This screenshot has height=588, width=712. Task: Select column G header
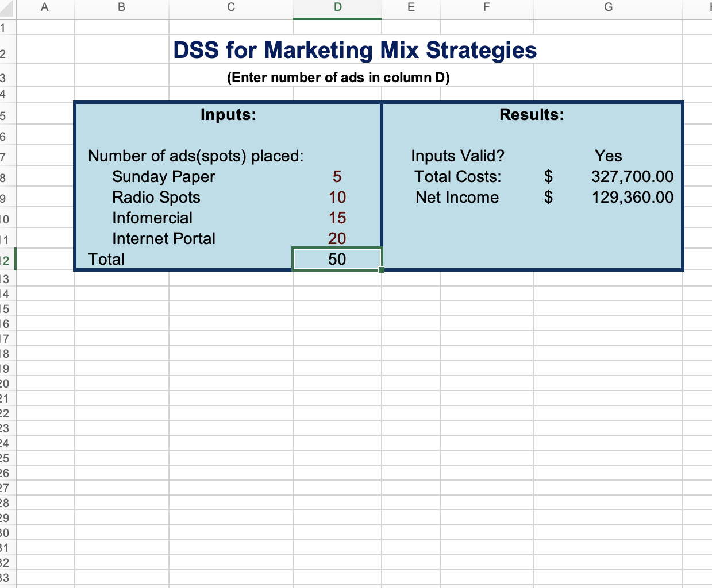pos(608,7)
